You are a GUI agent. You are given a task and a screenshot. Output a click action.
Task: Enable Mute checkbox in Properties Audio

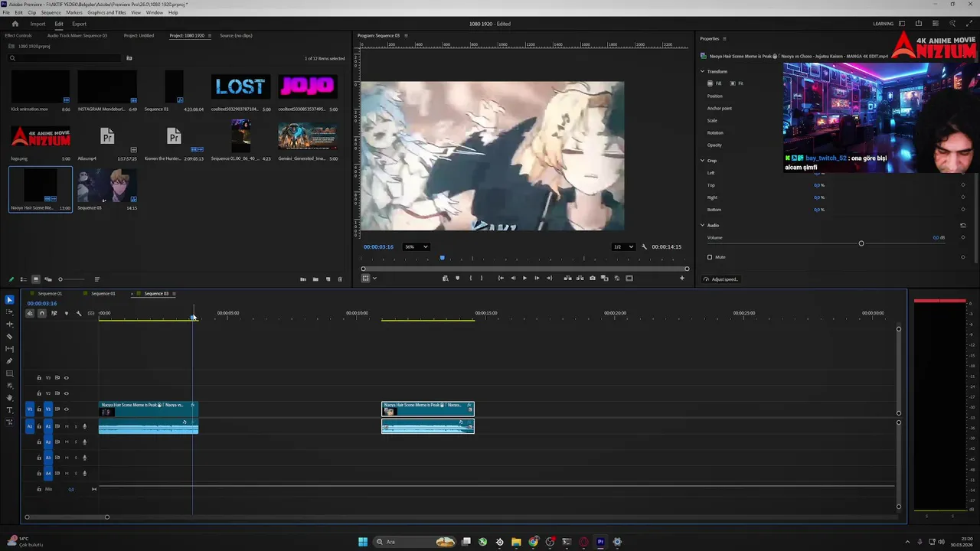tap(710, 257)
